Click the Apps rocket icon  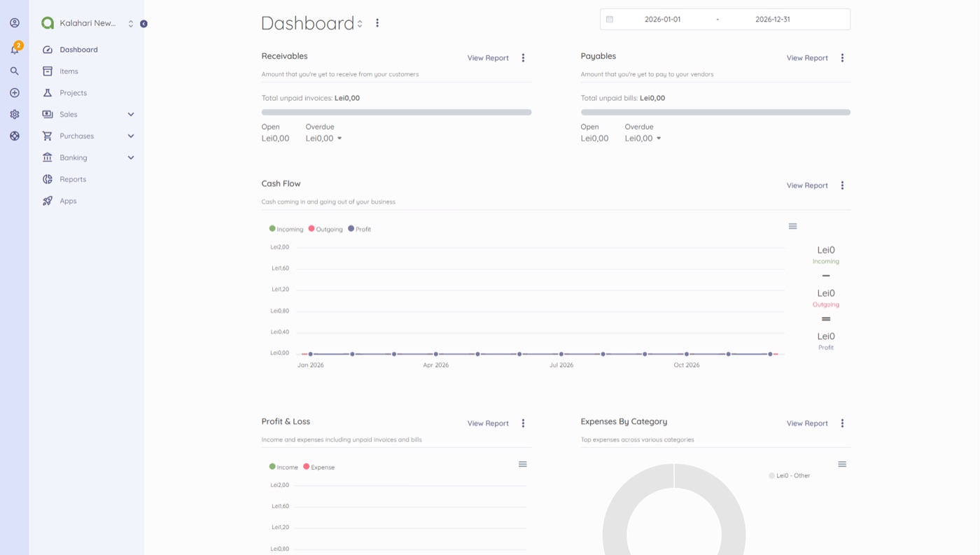pos(48,201)
